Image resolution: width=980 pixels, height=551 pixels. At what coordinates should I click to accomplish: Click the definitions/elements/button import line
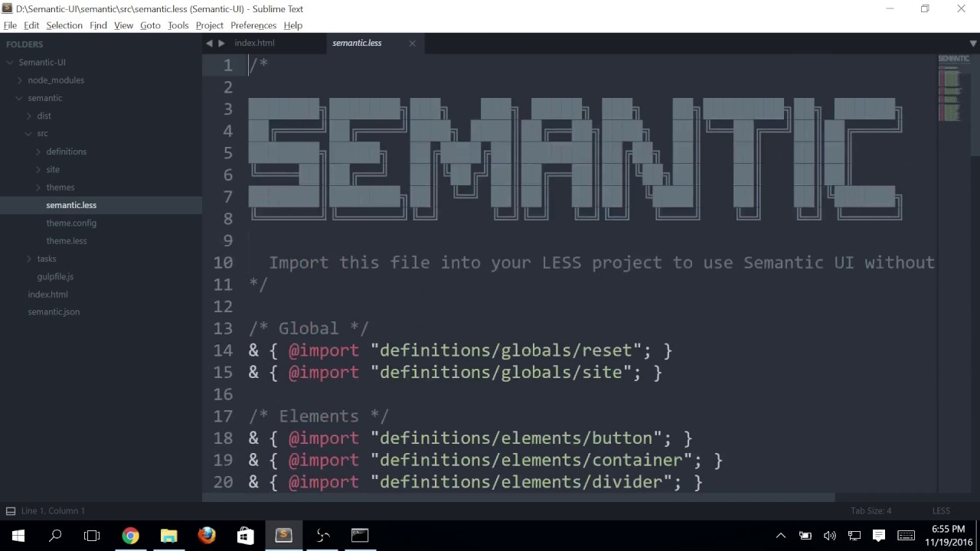[x=470, y=439]
